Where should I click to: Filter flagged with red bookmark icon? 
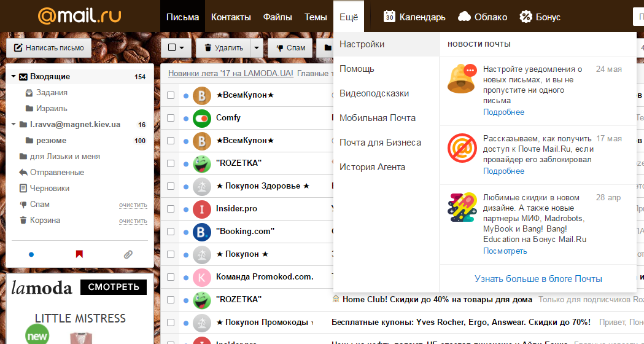(x=80, y=254)
